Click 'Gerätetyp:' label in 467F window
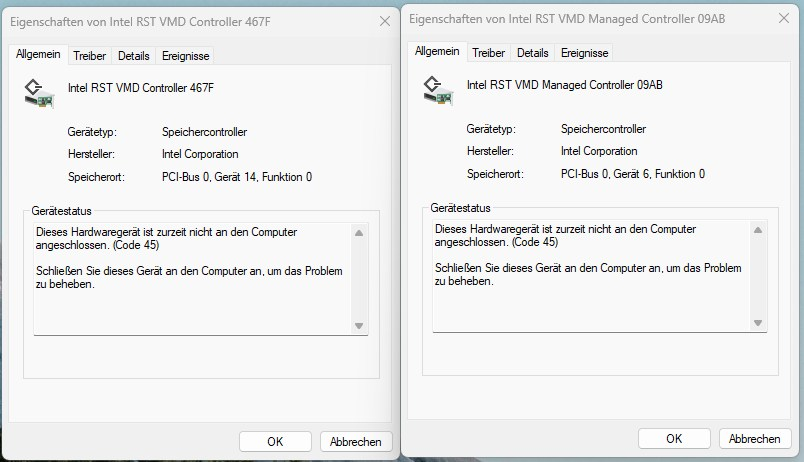The height and width of the screenshot is (462, 804). tap(92, 132)
